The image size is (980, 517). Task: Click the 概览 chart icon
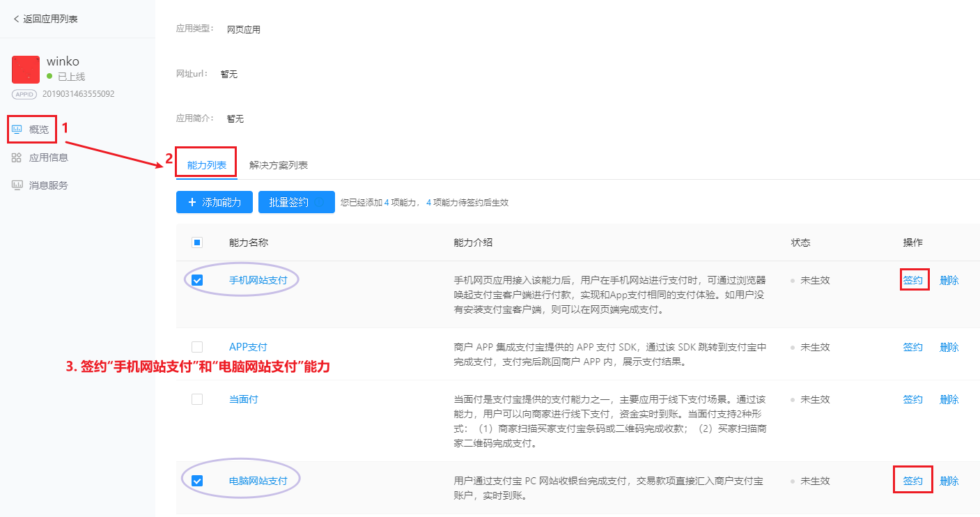(17, 129)
